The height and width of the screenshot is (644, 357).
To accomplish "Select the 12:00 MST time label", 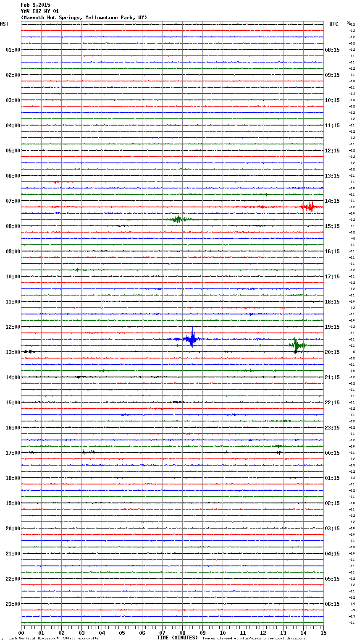I will coord(13,327).
